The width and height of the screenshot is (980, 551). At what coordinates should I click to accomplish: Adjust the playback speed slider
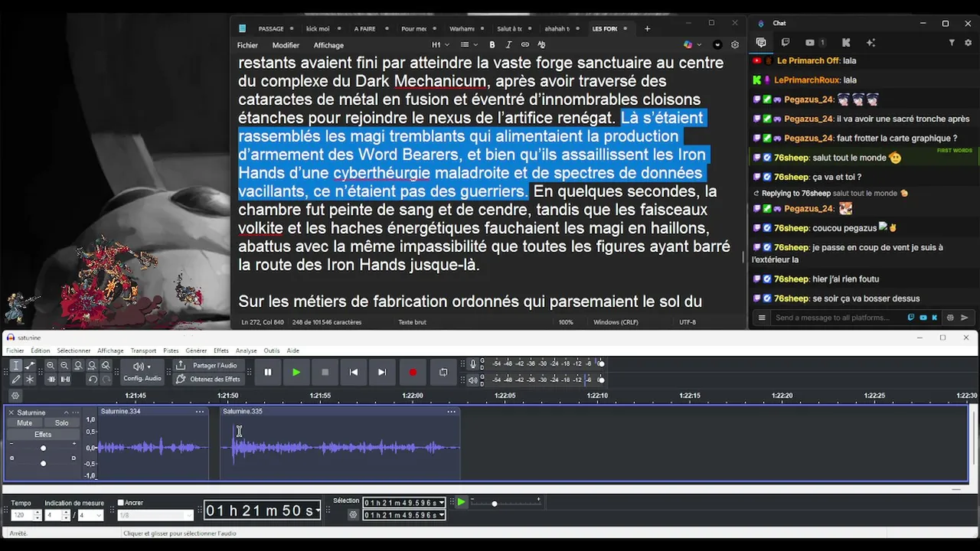pyautogui.click(x=505, y=504)
